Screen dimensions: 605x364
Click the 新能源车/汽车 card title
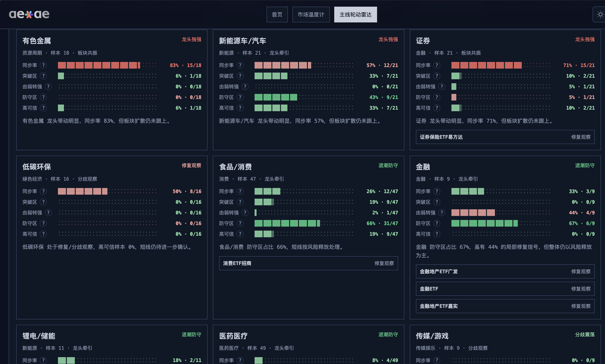243,41
